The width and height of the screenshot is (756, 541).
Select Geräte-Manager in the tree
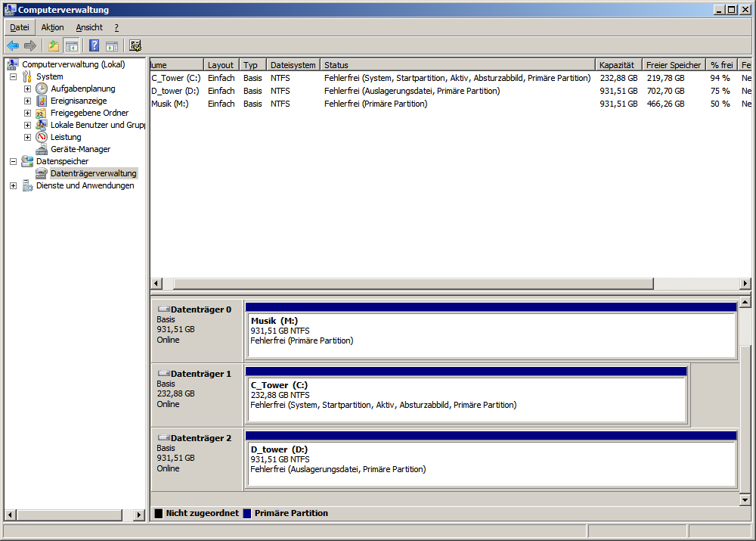click(x=81, y=149)
